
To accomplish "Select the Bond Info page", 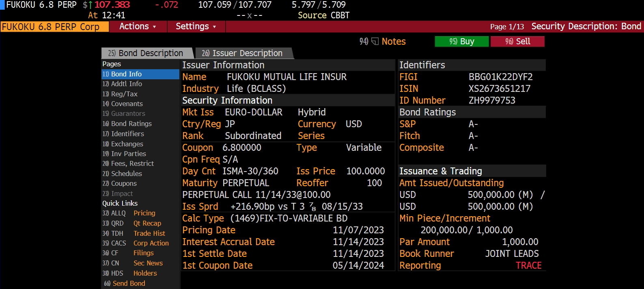I will tap(140, 74).
